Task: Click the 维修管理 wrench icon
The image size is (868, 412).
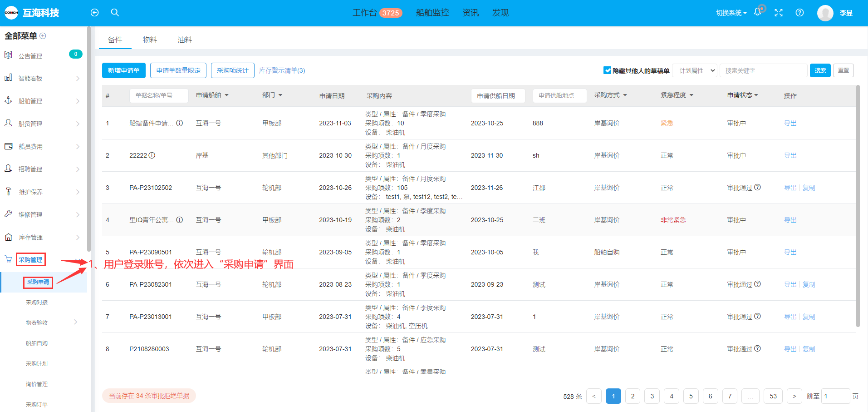Action: tap(8, 214)
